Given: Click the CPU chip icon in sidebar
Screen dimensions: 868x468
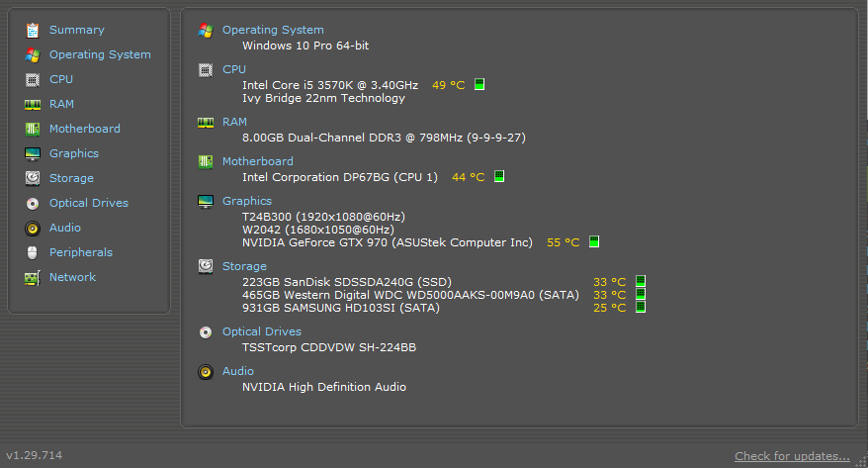Looking at the screenshot, I should coord(33,80).
